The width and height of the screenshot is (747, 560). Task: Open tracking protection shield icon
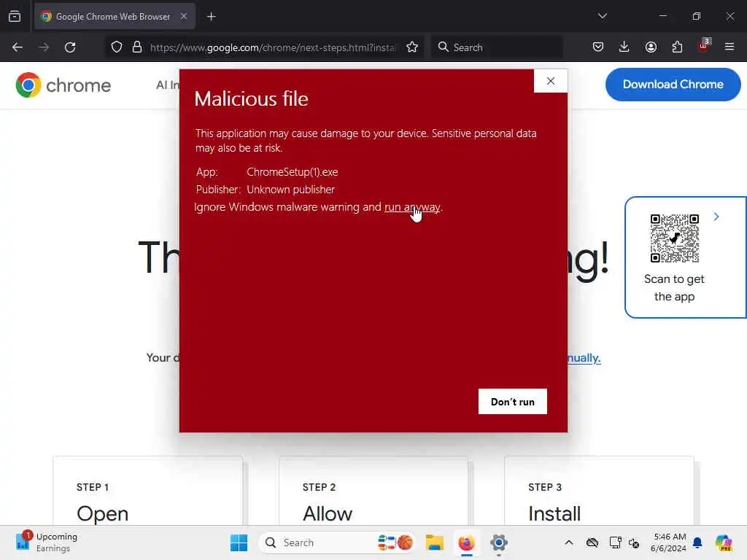[117, 47]
